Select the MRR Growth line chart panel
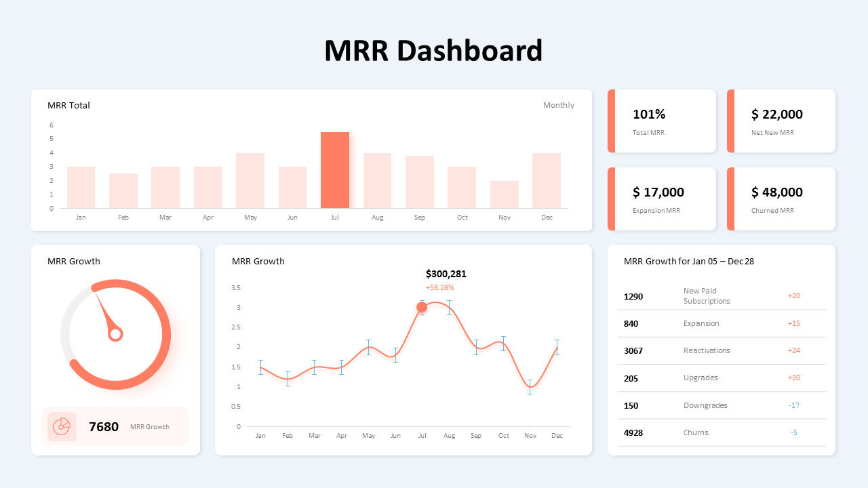The image size is (868, 488). pyautogui.click(x=403, y=349)
